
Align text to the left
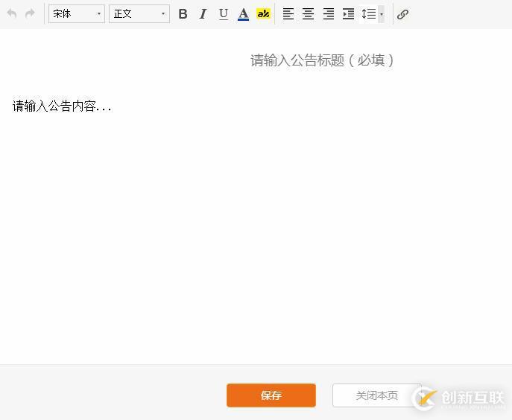click(288, 14)
